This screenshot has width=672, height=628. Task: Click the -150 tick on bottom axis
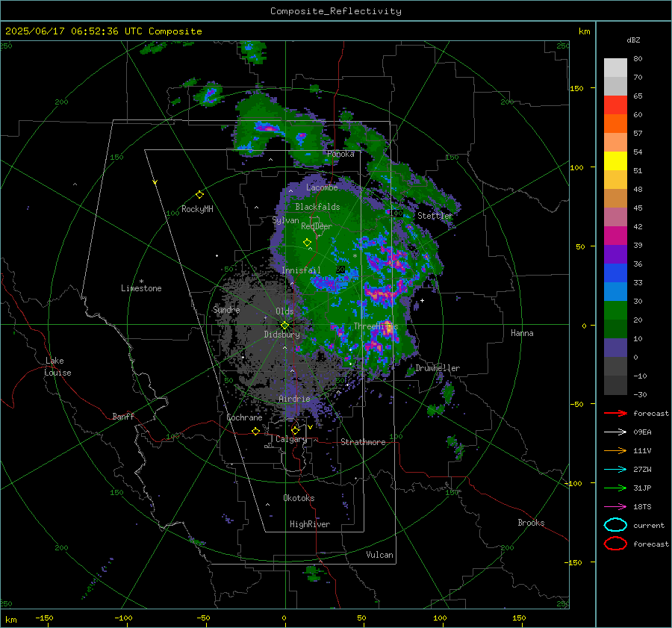click(44, 618)
